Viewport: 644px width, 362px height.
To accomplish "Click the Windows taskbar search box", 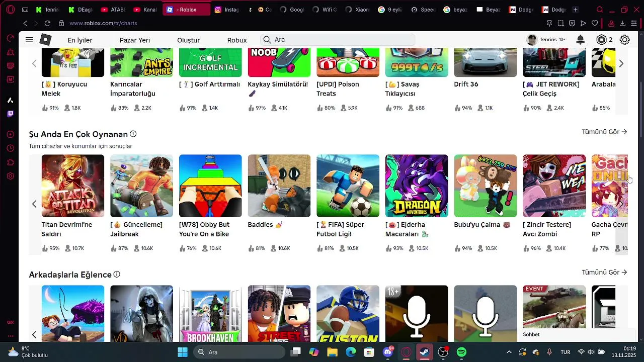I will (x=239, y=352).
